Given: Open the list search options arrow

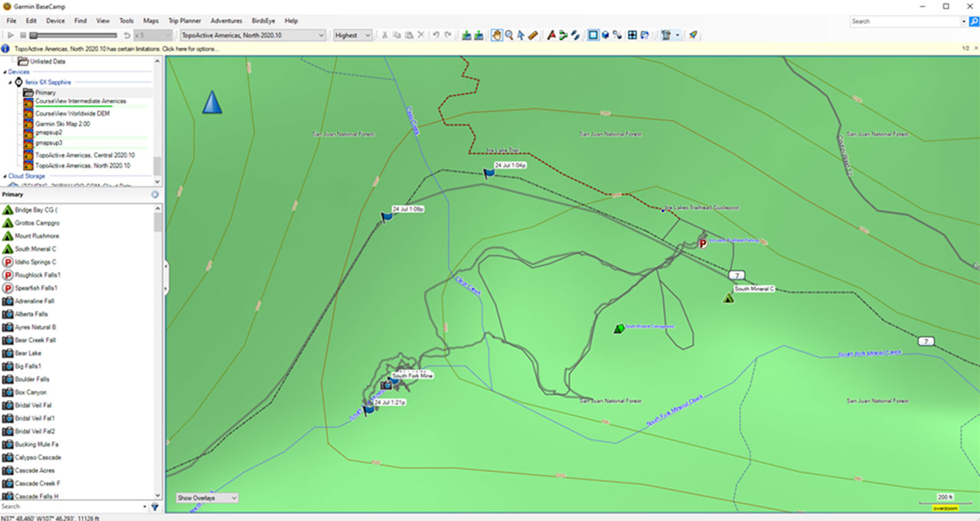Looking at the screenshot, I should [x=145, y=506].
